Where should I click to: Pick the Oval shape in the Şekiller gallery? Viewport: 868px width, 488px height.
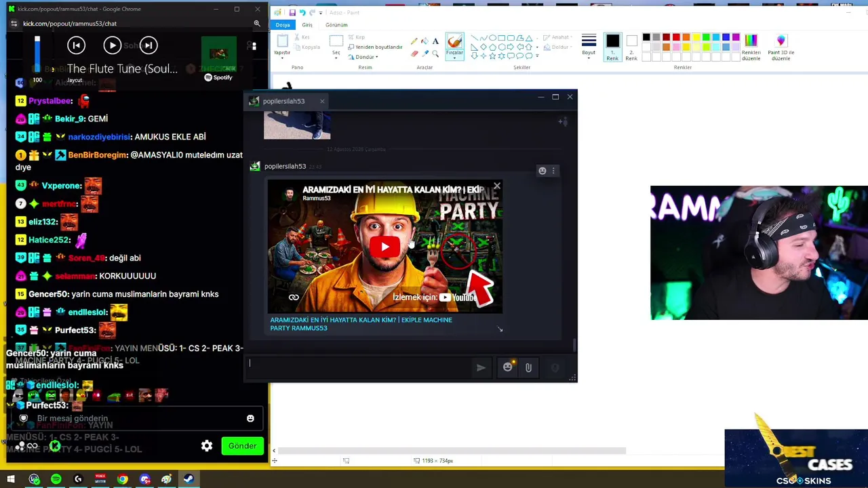tap(493, 38)
